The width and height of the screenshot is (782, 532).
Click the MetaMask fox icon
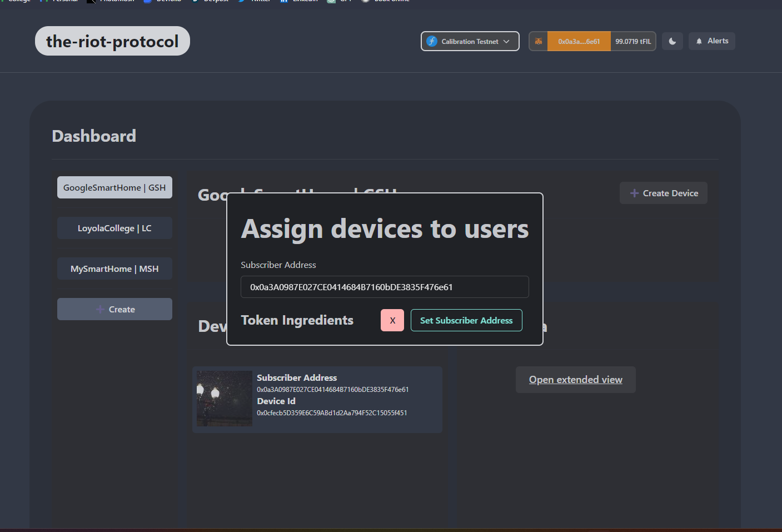[x=538, y=41]
